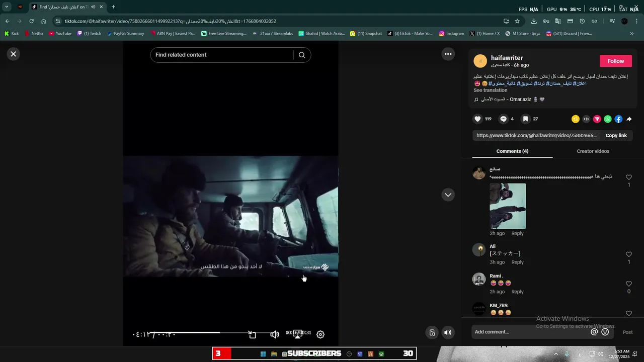
Task: Open the emoji picker in comment box
Action: pos(605,332)
